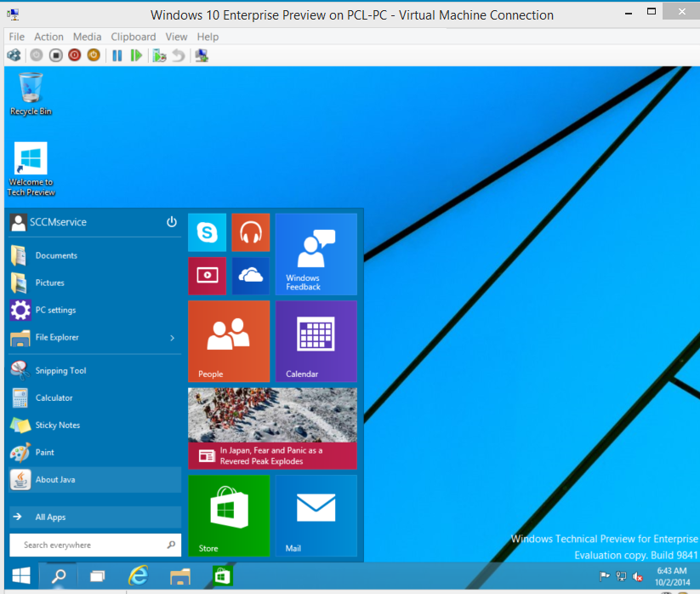This screenshot has height=594, width=700.
Task: Open the Action menu
Action: [48, 37]
